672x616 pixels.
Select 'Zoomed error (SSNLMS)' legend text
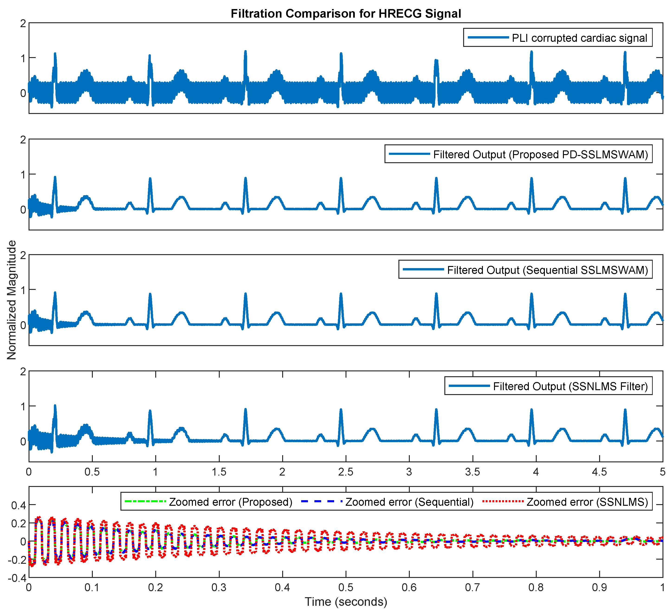tap(587, 502)
